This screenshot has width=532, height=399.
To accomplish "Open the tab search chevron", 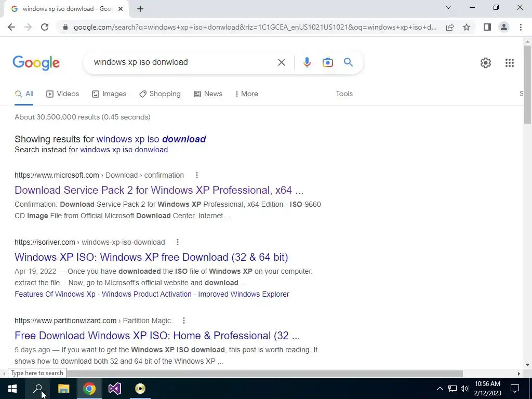I will pyautogui.click(x=448, y=7).
